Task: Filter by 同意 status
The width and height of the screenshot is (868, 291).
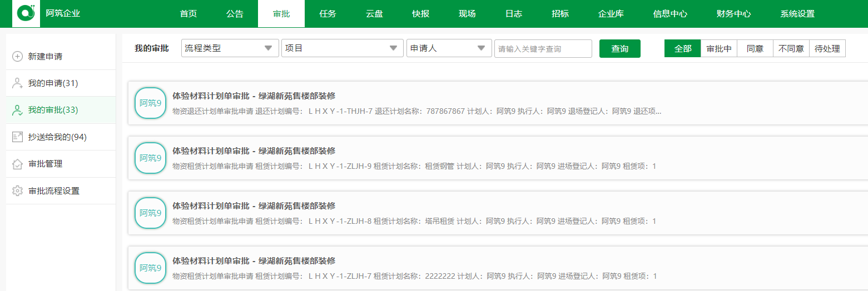Action: coord(755,48)
